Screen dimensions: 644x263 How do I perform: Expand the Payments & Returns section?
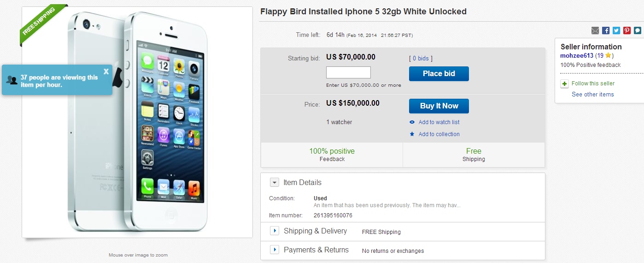(275, 250)
